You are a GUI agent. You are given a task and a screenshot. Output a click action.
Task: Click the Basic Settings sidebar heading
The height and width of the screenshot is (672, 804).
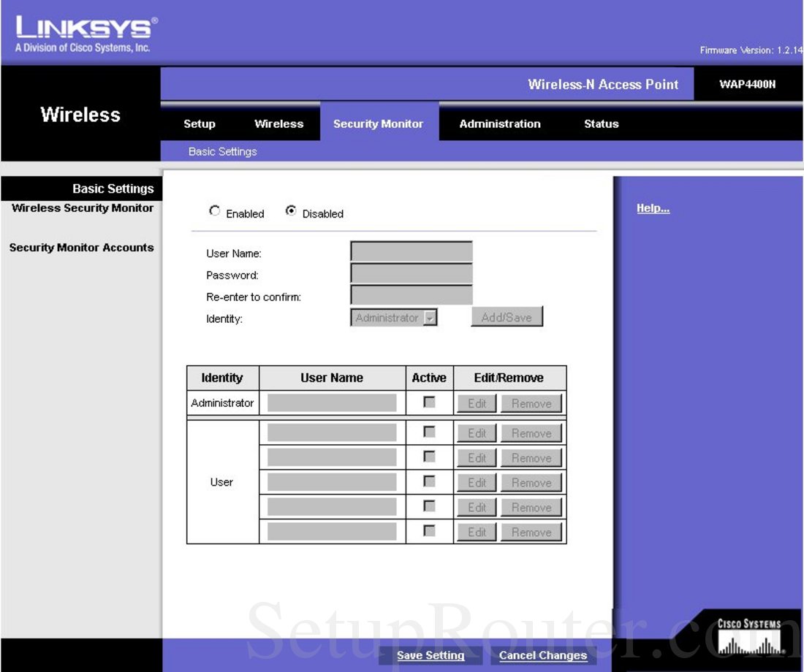click(113, 188)
